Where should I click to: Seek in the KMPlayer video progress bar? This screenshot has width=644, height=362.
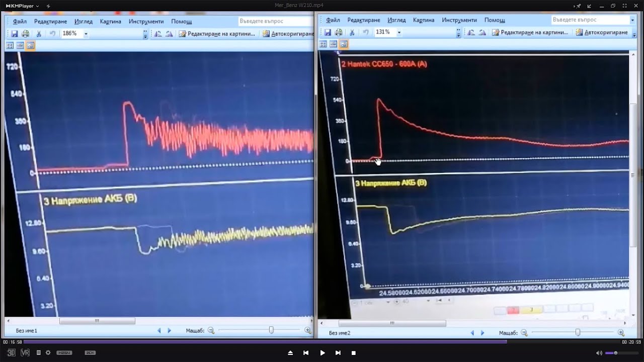pyautogui.click(x=322, y=342)
